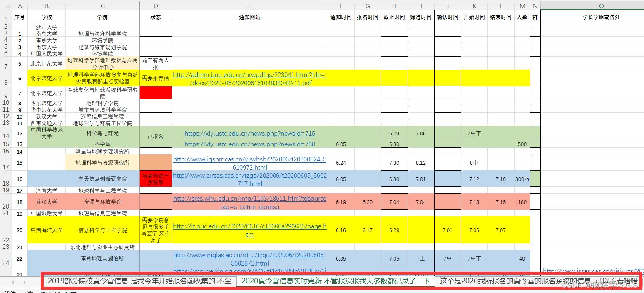Open the it.ouc.edu.cn hyperlink
The width and height of the screenshot is (644, 293).
coord(250,230)
